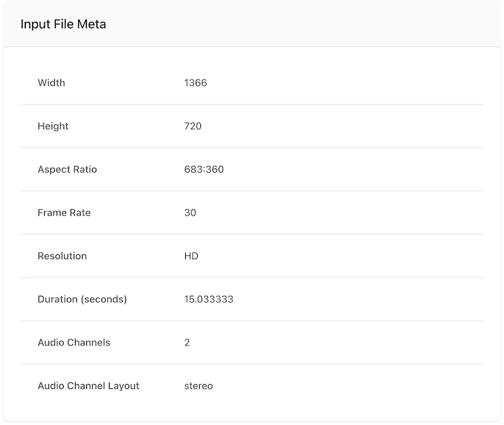Click the stereo layout value
This screenshot has height=425, width=504.
198,385
